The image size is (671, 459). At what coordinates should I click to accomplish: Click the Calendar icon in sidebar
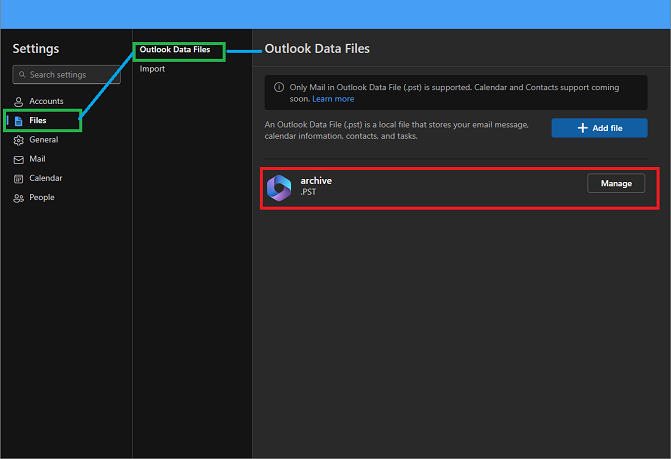point(18,179)
